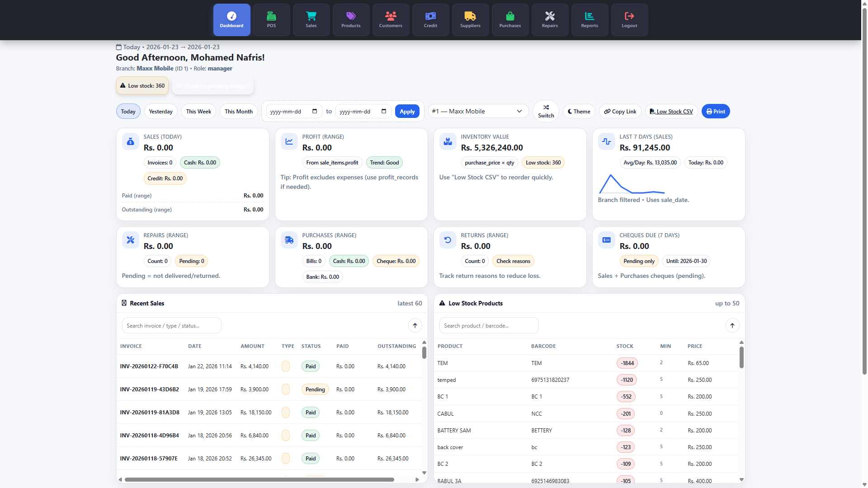Open the start date calendar picker
Image resolution: width=868 pixels, height=488 pixels.
tap(315, 111)
